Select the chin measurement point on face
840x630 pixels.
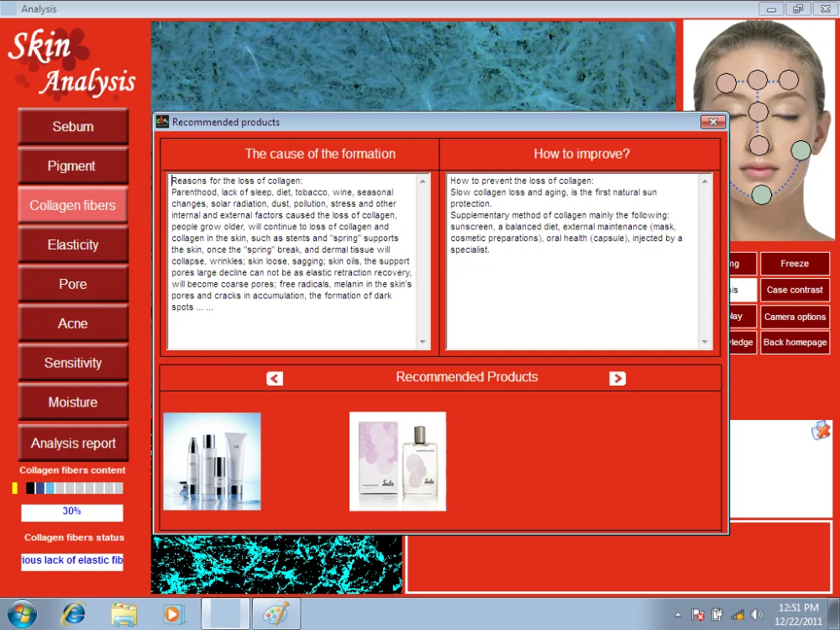(761, 195)
